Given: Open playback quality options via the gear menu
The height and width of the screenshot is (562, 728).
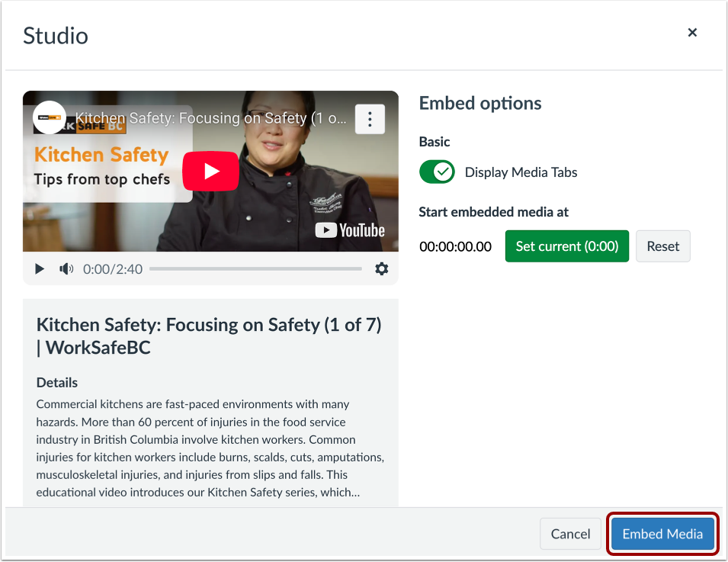Looking at the screenshot, I should (x=382, y=268).
